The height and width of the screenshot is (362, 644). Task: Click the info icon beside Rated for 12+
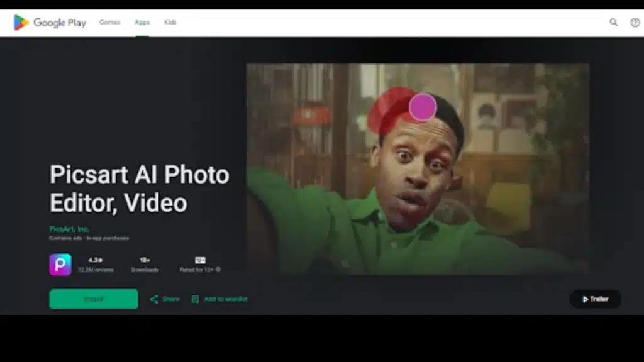(218, 270)
